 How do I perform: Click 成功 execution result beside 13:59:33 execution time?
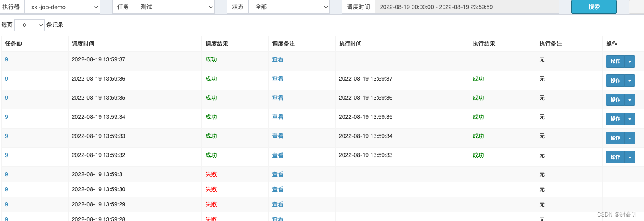click(x=478, y=155)
